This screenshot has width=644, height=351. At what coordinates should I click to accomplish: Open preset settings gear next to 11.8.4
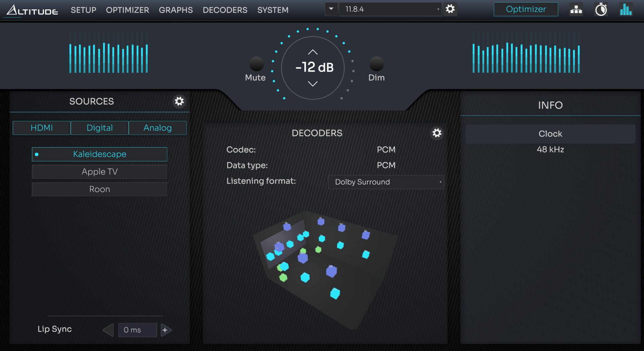pyautogui.click(x=450, y=9)
